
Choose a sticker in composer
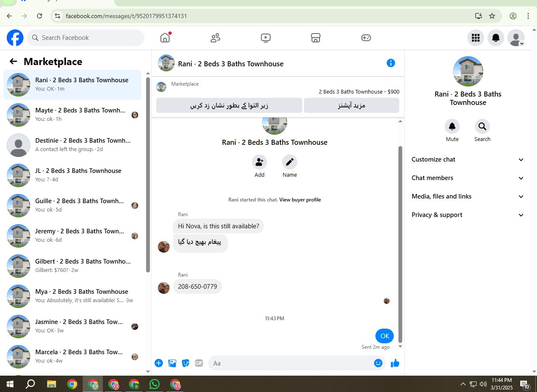tap(186, 363)
